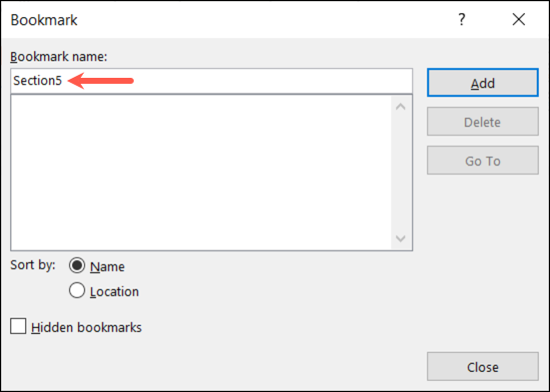Enable the Hidden bookmarks checkbox
Image resolution: width=550 pixels, height=392 pixels.
point(18,326)
